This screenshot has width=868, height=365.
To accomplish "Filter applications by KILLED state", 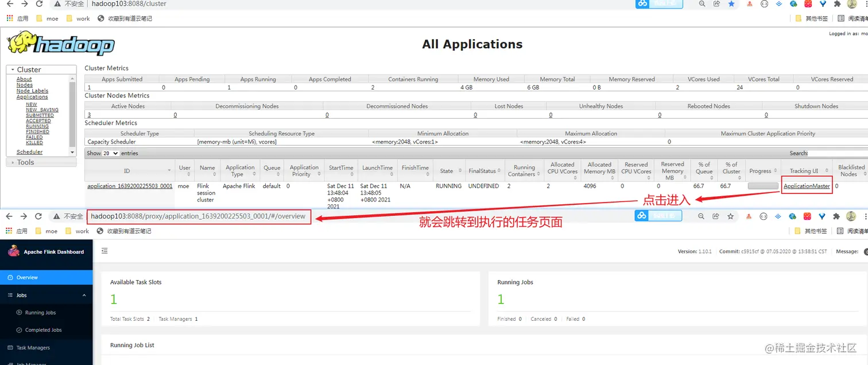I will 34,143.
